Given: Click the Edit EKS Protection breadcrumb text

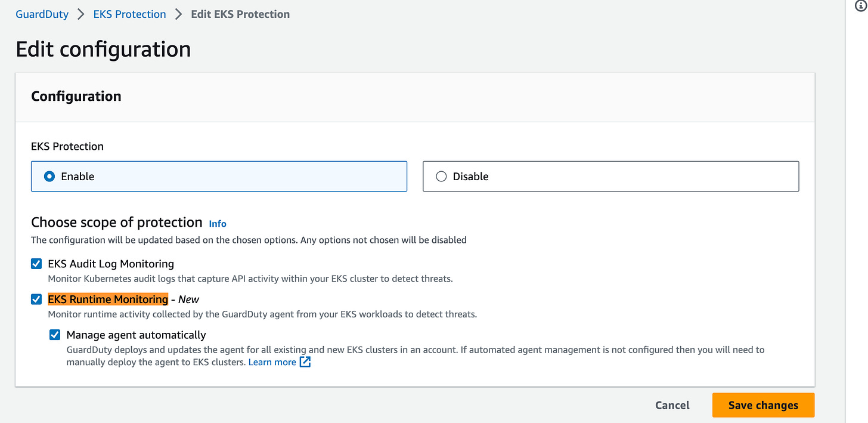Looking at the screenshot, I should [240, 14].
